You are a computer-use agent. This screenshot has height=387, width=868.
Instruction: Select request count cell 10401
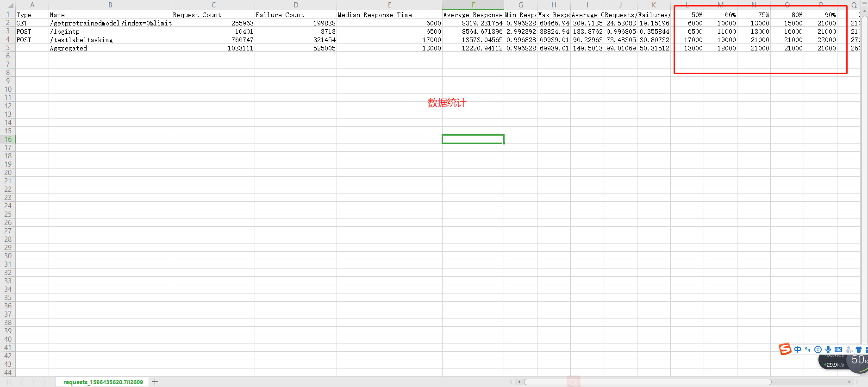[x=213, y=31]
